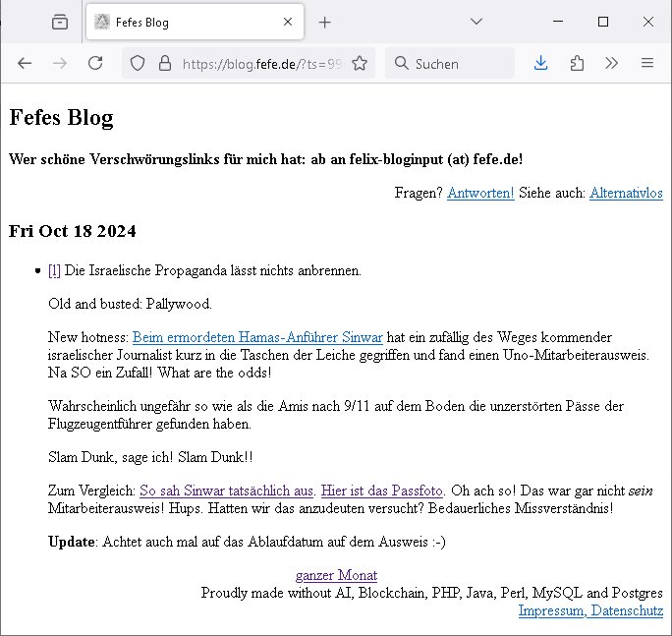672x636 pixels.
Task: Open the Downloads panel
Action: click(540, 63)
